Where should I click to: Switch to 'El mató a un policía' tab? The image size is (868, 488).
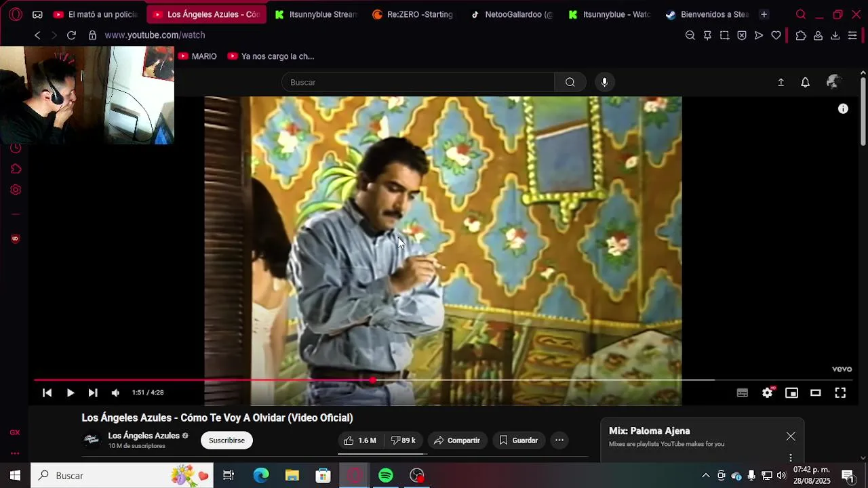(x=96, y=14)
